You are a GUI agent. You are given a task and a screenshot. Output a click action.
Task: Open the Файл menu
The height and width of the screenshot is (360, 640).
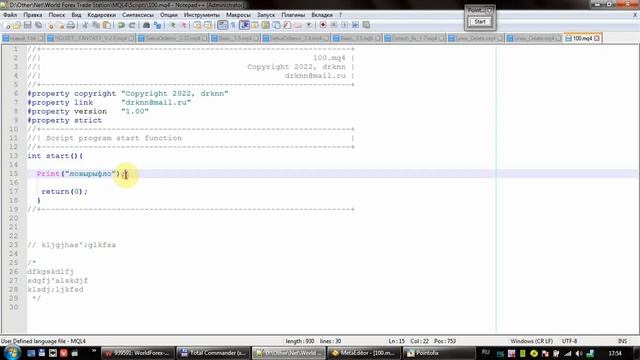(x=10, y=15)
